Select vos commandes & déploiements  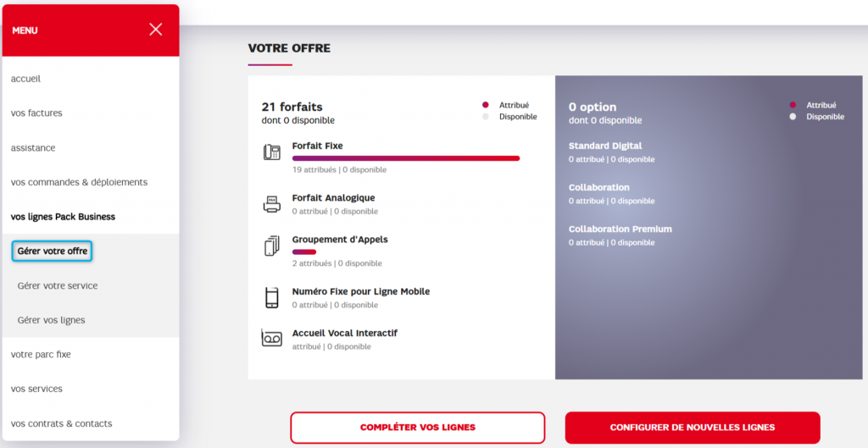[79, 182]
